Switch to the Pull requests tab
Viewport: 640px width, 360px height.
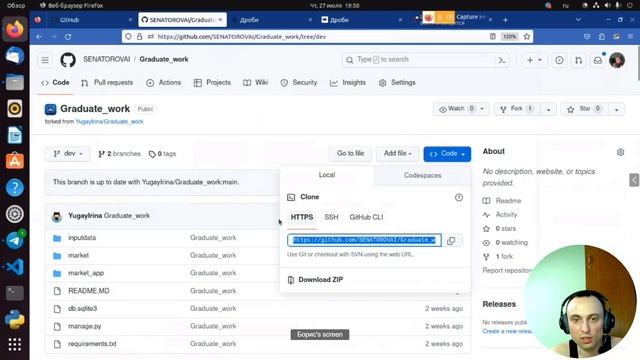click(107, 82)
